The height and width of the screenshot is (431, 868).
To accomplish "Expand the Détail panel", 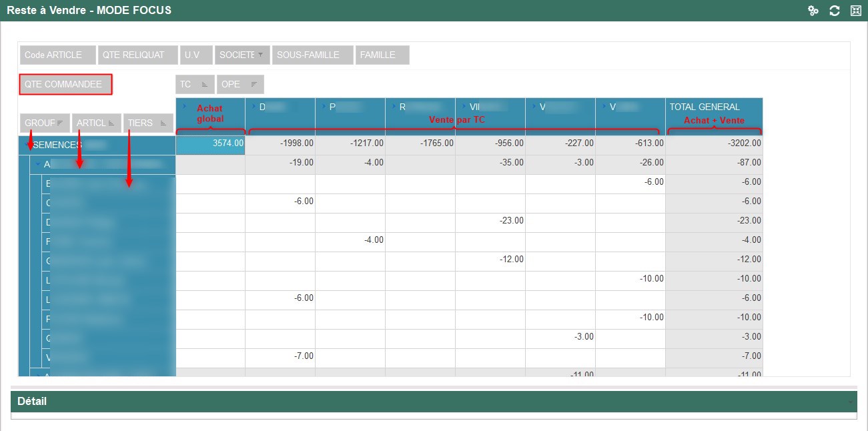I will coord(850,402).
